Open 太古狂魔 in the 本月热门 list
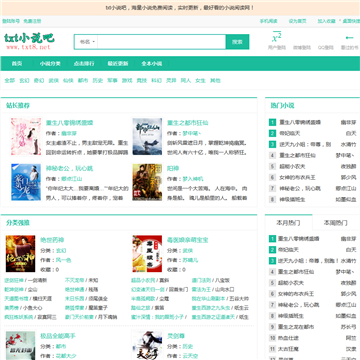The image size is (360, 360). (288, 349)
